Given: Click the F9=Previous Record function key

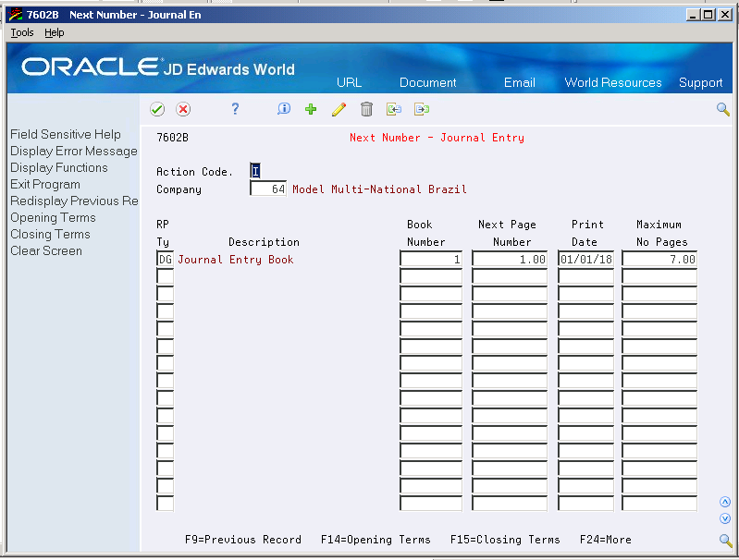Looking at the screenshot, I should pos(242,540).
